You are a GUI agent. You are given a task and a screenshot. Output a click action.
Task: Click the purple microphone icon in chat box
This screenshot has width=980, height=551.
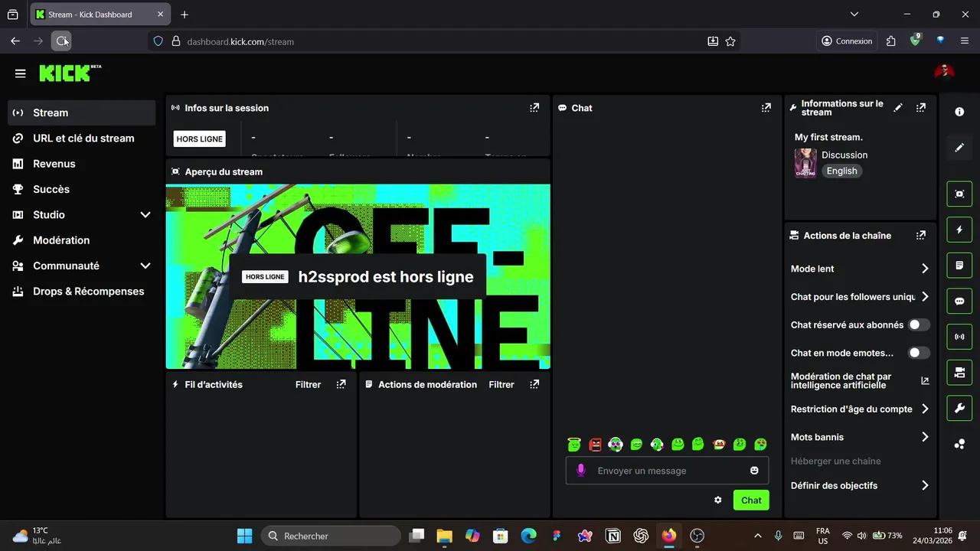pyautogui.click(x=581, y=471)
